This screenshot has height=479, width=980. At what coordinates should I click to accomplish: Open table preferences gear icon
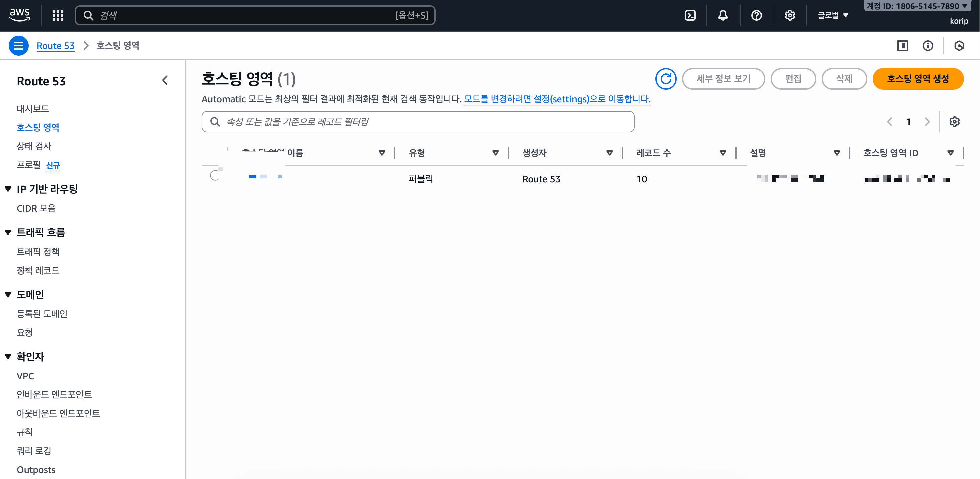(954, 122)
